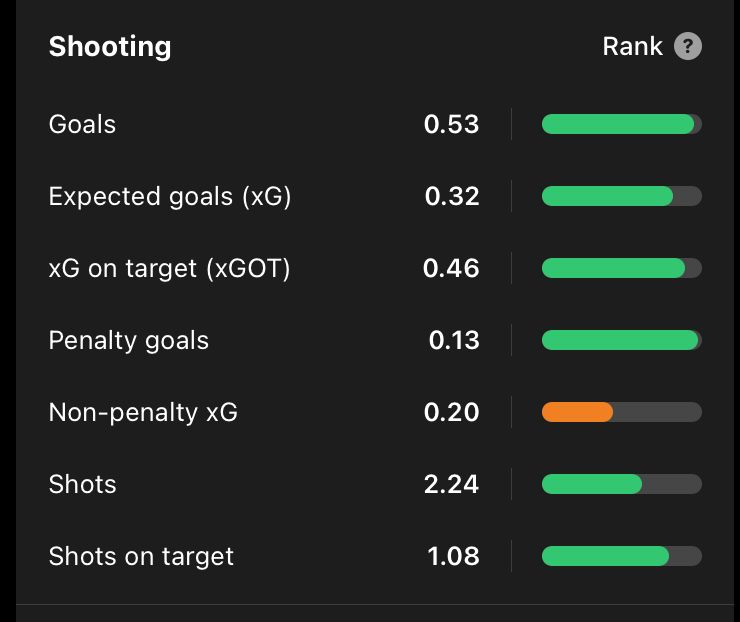
Task: Click the Goals rank progress bar
Action: click(620, 124)
